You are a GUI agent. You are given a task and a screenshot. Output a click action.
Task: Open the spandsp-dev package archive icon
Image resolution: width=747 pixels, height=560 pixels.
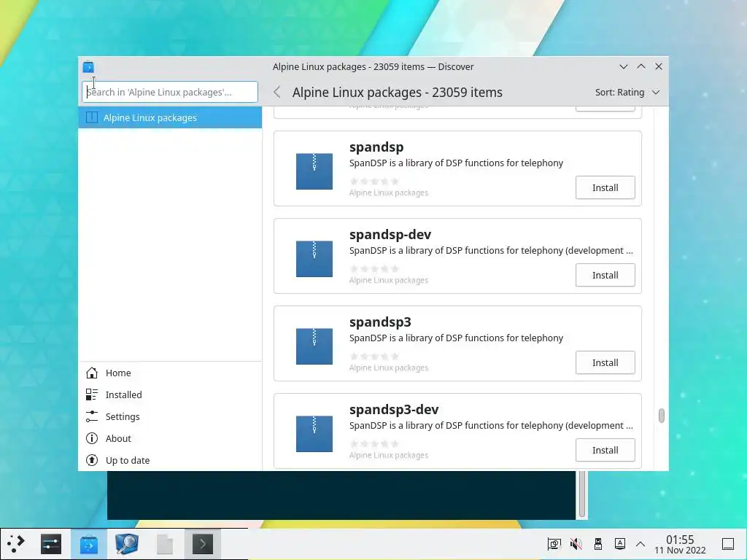tap(314, 259)
